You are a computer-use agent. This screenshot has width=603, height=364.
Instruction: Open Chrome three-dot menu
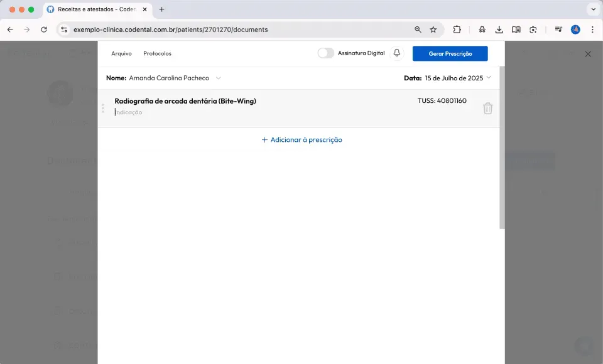pyautogui.click(x=592, y=29)
